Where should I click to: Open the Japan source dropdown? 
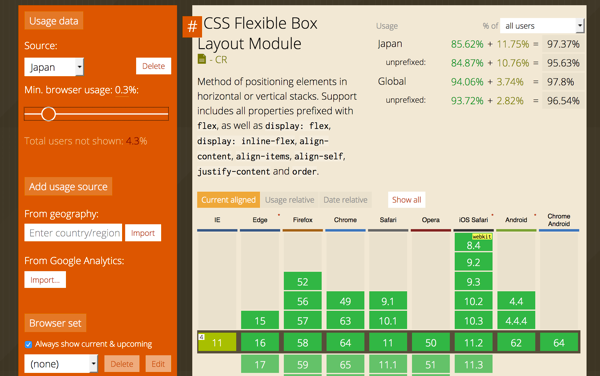pos(54,67)
